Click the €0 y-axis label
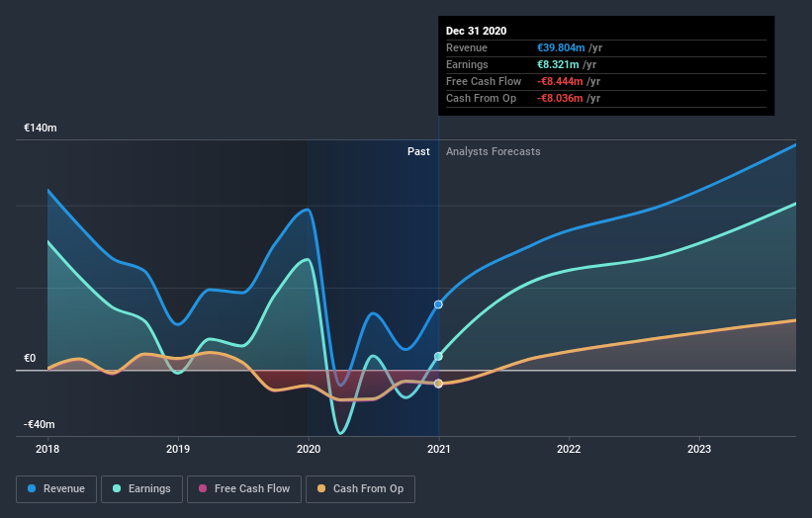Image resolution: width=812 pixels, height=518 pixels. 30,358
